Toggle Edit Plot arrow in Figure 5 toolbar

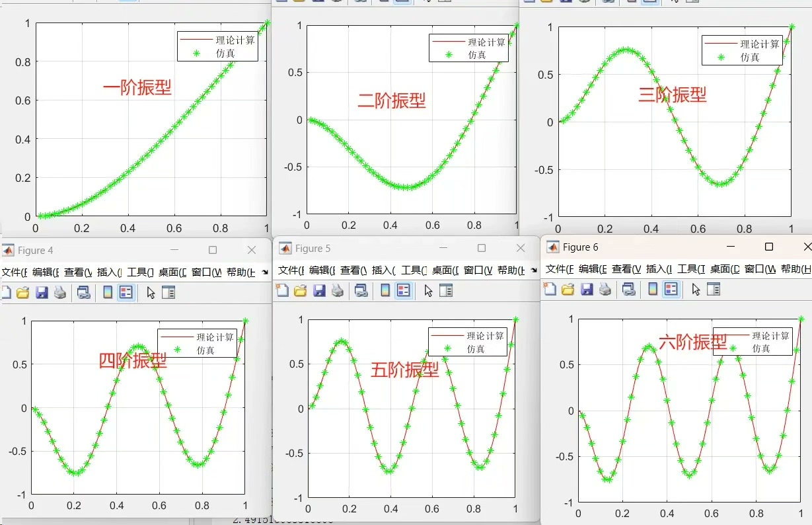pyautogui.click(x=428, y=290)
